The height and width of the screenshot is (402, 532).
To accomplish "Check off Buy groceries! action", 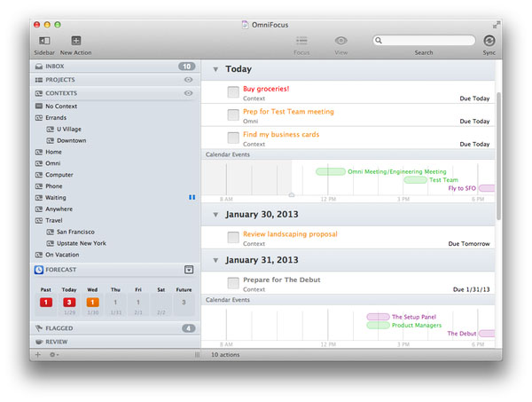I will click(233, 92).
